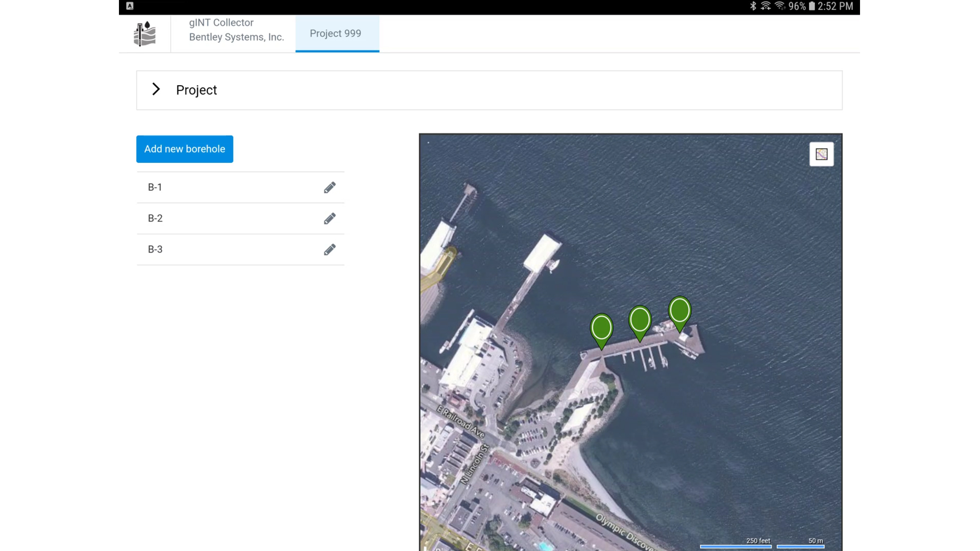The width and height of the screenshot is (980, 551).
Task: Select B-2 in borehole list
Action: tap(155, 218)
